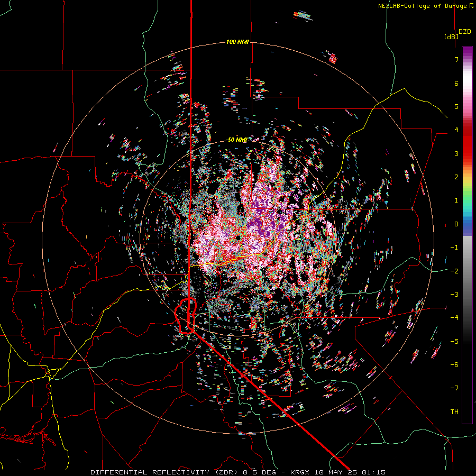Click the "6" tick label on color scale
This screenshot has height=476, width=476.
click(x=456, y=83)
